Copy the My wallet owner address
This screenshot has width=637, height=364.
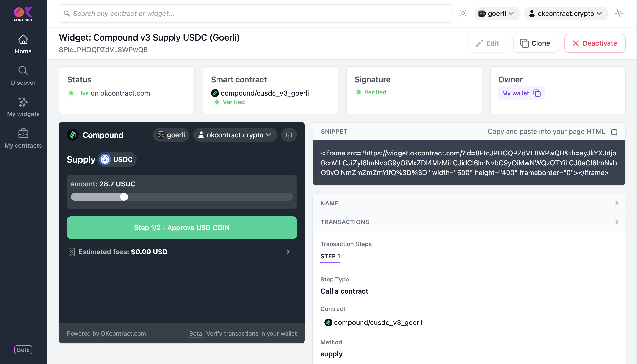537,93
